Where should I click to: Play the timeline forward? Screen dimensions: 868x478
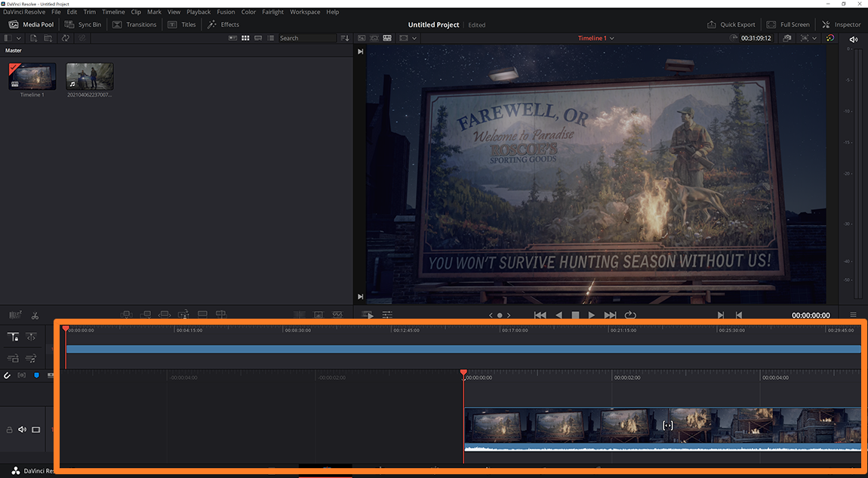(x=592, y=315)
